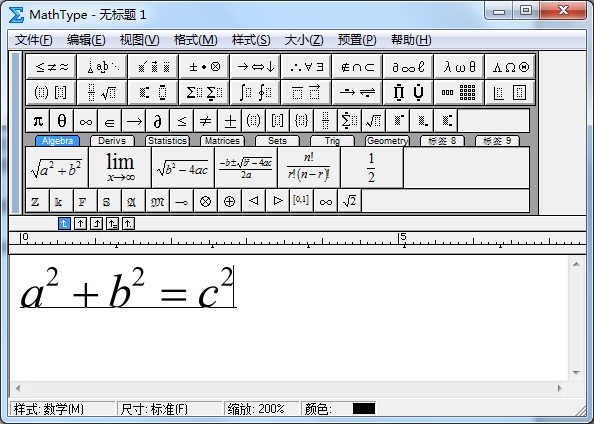Open the relational symbols palette (≤≠≈)
The width and height of the screenshot is (594, 424).
(x=51, y=67)
